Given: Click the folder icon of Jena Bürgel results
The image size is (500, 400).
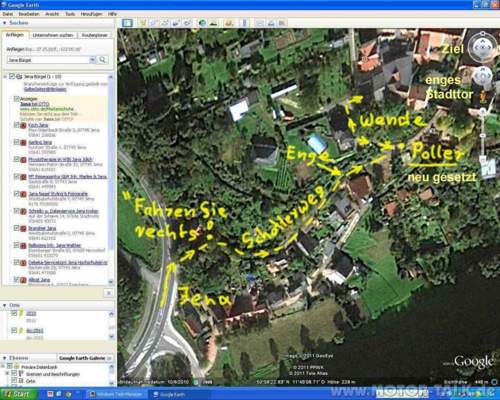Looking at the screenshot, I should 19,77.
